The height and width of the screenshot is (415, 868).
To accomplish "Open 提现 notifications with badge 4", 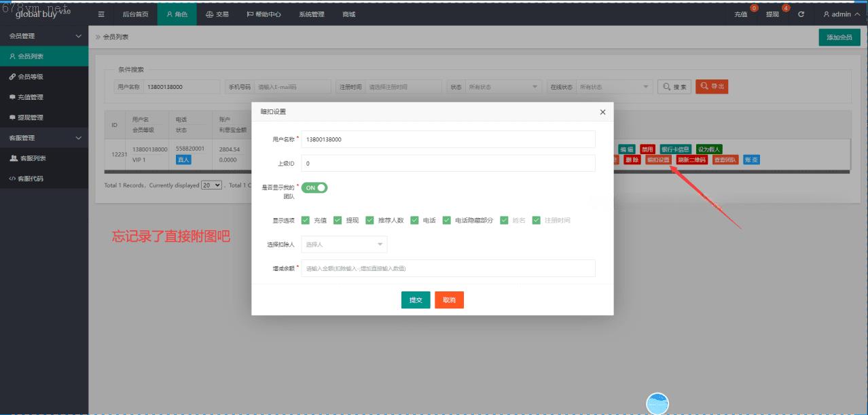I will pyautogui.click(x=773, y=14).
